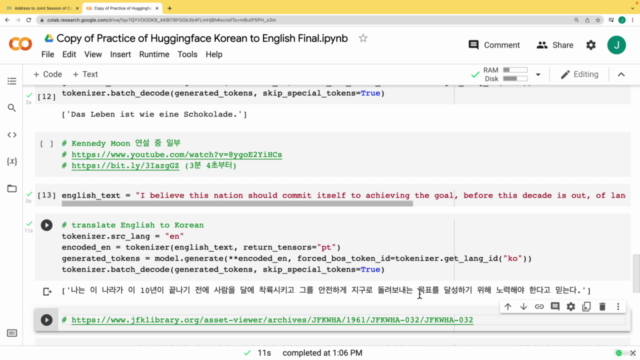Open the youtube.com watch link

tap(177, 155)
